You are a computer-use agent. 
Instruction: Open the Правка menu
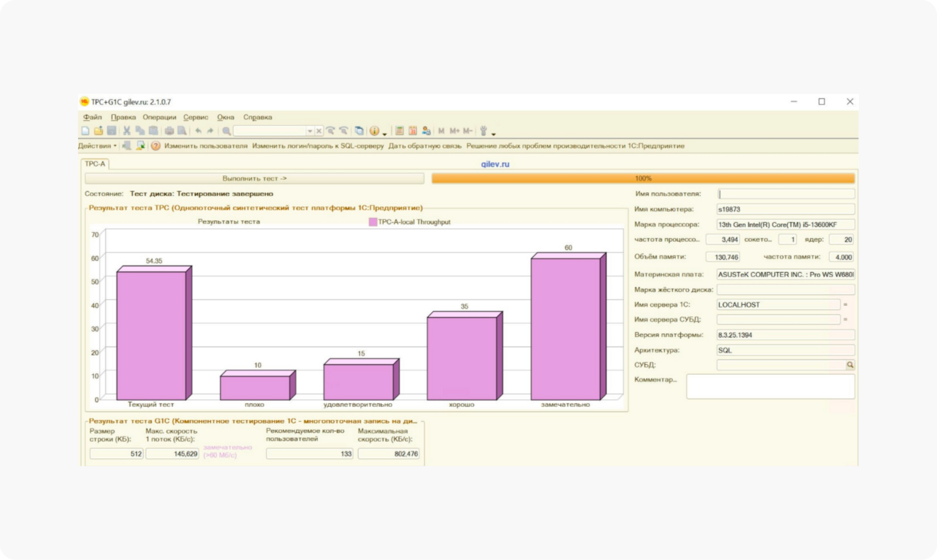coord(123,117)
